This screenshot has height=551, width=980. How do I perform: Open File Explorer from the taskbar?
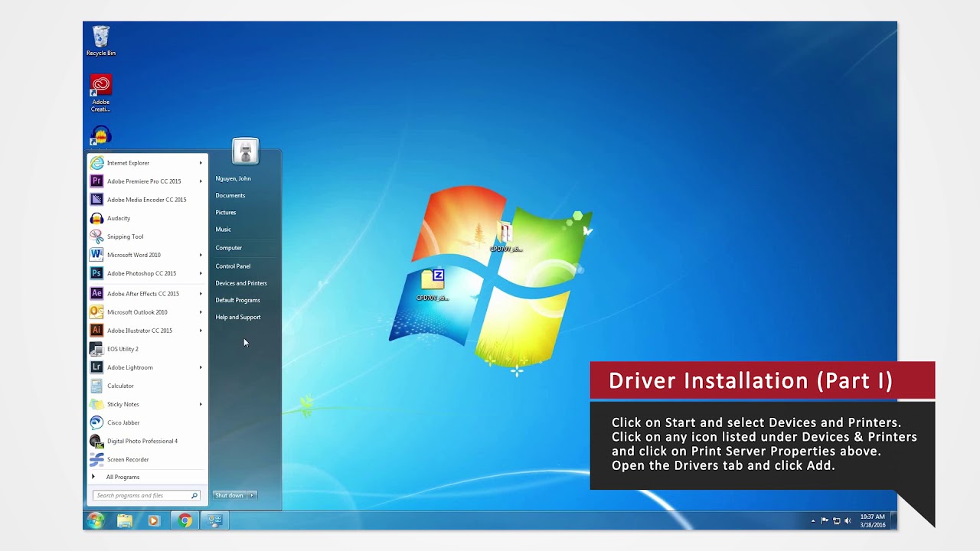coord(125,520)
